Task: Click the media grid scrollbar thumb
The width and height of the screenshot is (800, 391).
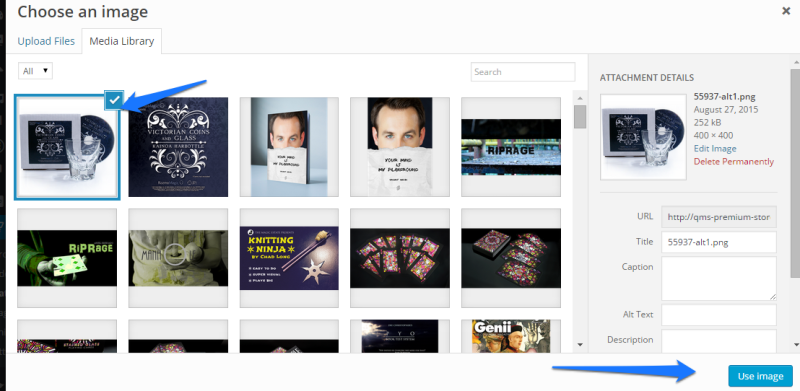Action: [580, 116]
